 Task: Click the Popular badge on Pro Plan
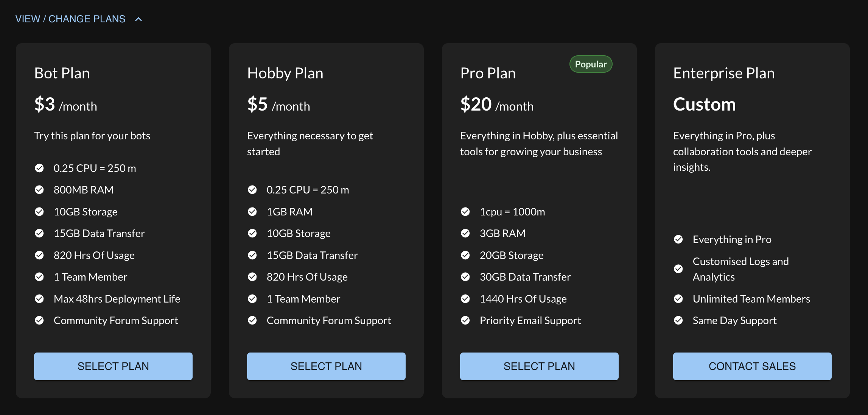pyautogui.click(x=591, y=64)
